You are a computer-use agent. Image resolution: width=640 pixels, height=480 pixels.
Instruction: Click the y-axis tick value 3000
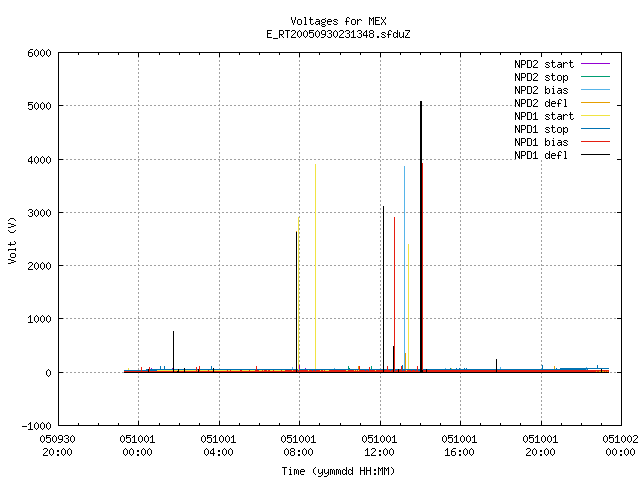40,213
